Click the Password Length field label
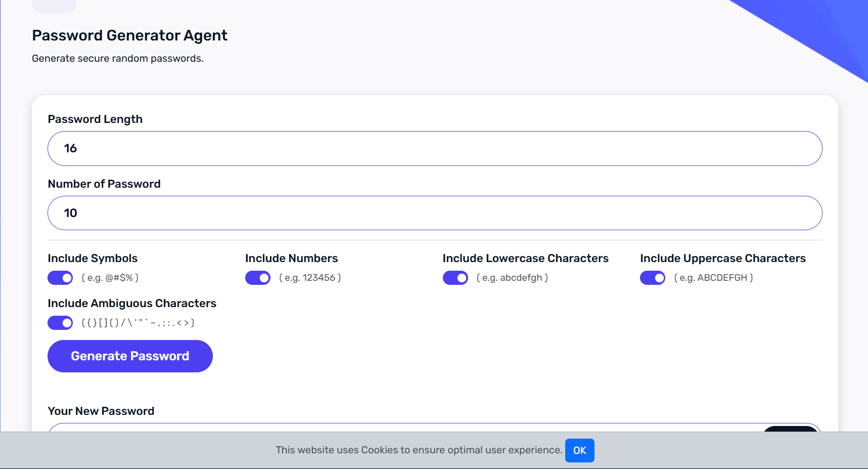The image size is (868, 469). (95, 119)
